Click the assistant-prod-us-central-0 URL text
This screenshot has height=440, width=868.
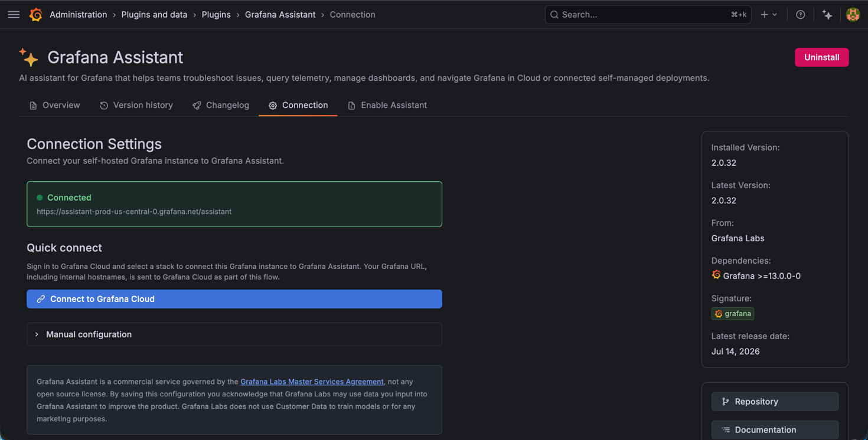coord(134,212)
